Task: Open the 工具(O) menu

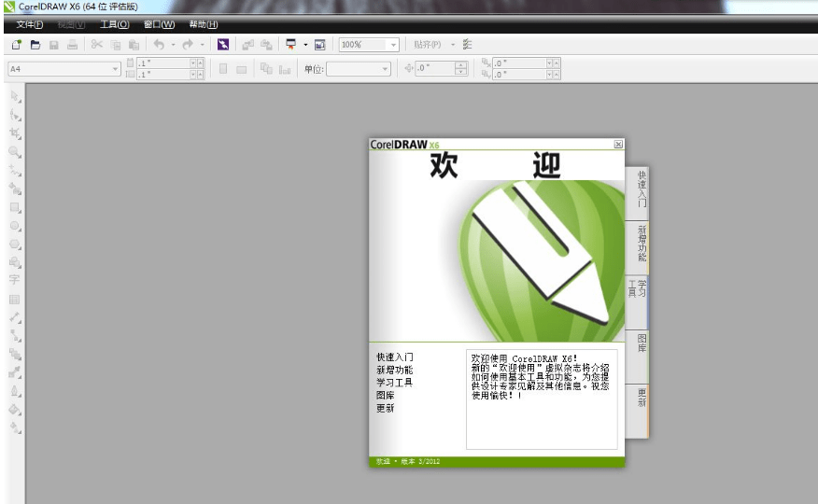Action: 114,24
